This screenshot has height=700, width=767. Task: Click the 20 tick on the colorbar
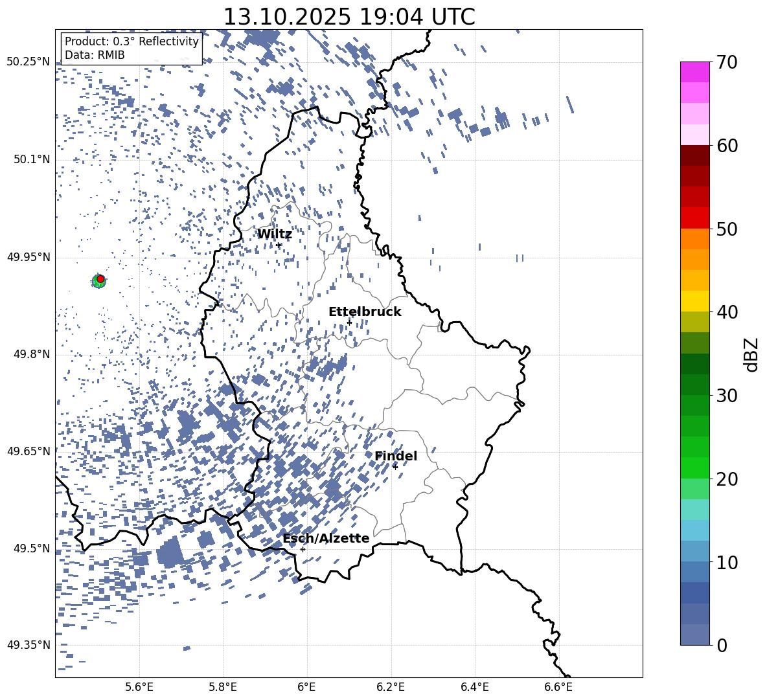click(x=726, y=479)
